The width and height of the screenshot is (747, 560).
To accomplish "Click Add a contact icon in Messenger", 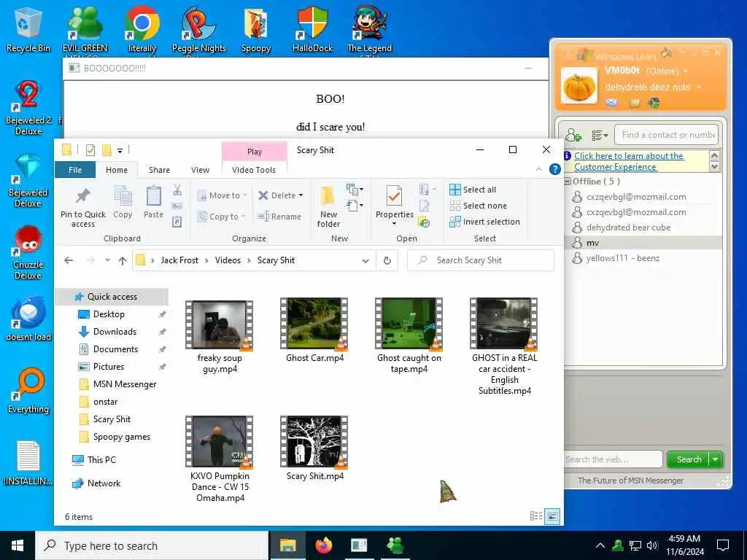I will (x=573, y=135).
